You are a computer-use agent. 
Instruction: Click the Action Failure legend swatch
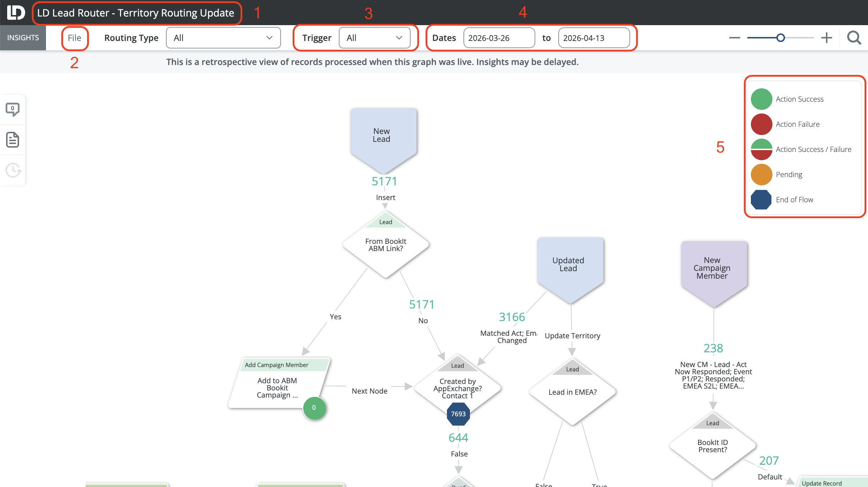761,124
